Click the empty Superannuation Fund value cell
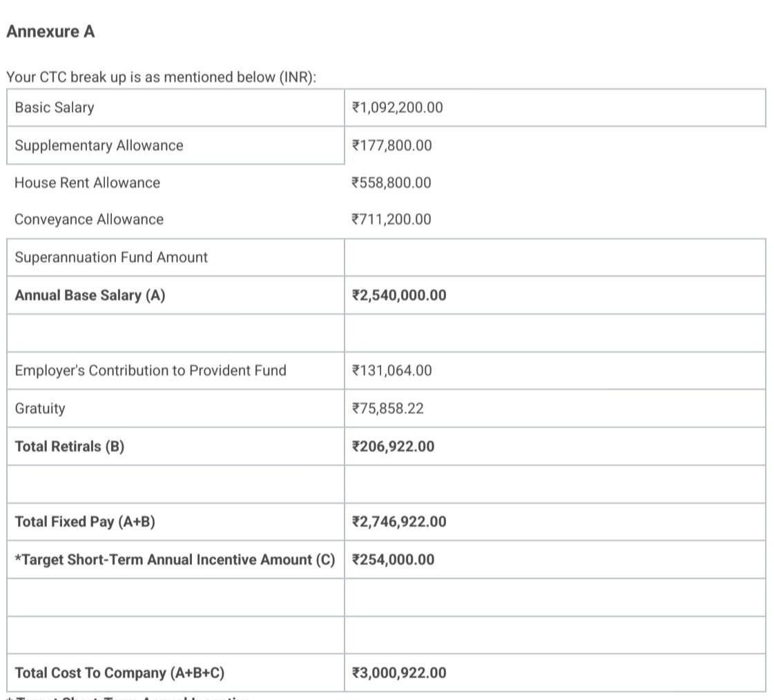The width and height of the screenshot is (774, 700). [555, 257]
